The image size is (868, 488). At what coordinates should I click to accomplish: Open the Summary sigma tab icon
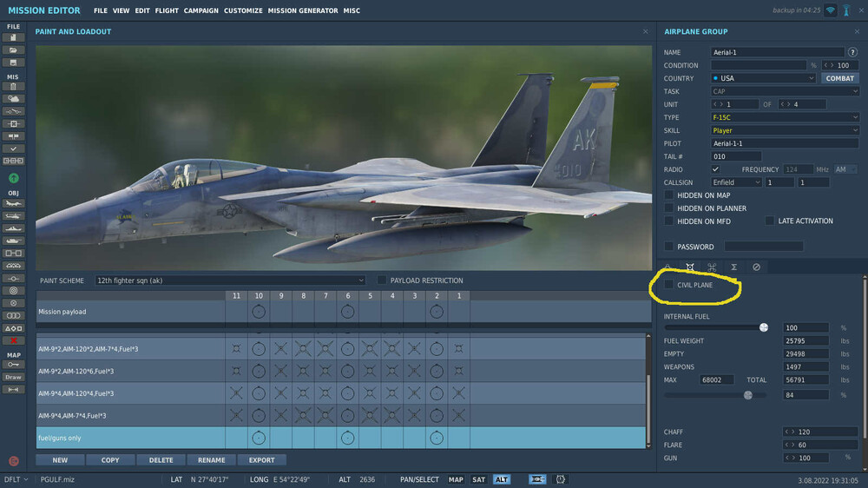coord(733,267)
